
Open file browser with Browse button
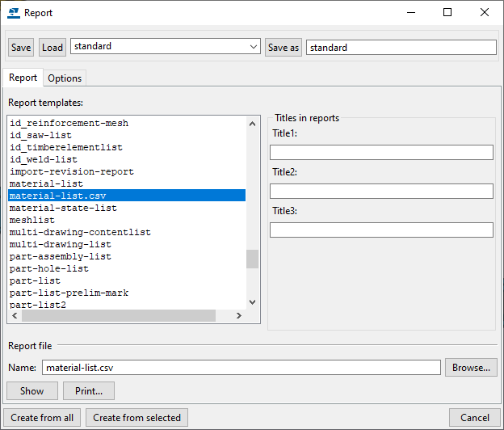point(470,368)
